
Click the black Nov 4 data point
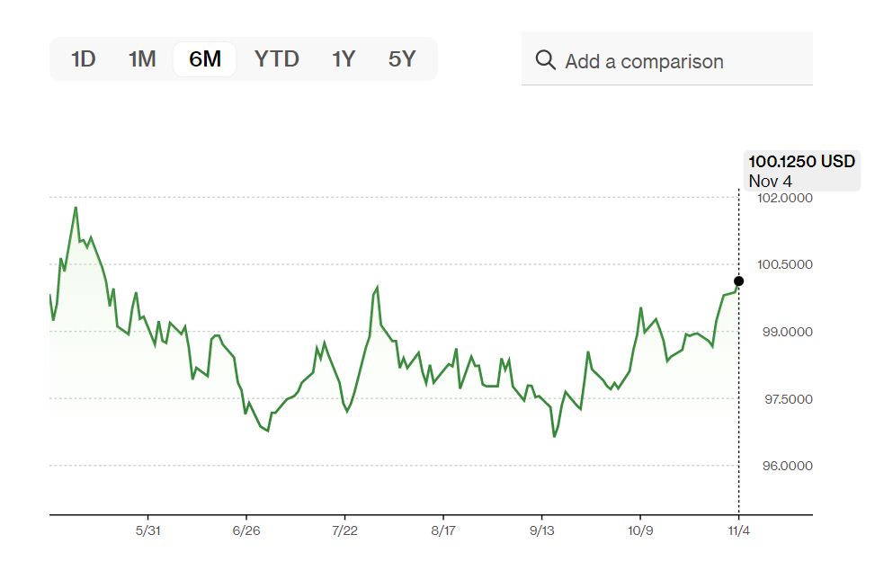739,281
